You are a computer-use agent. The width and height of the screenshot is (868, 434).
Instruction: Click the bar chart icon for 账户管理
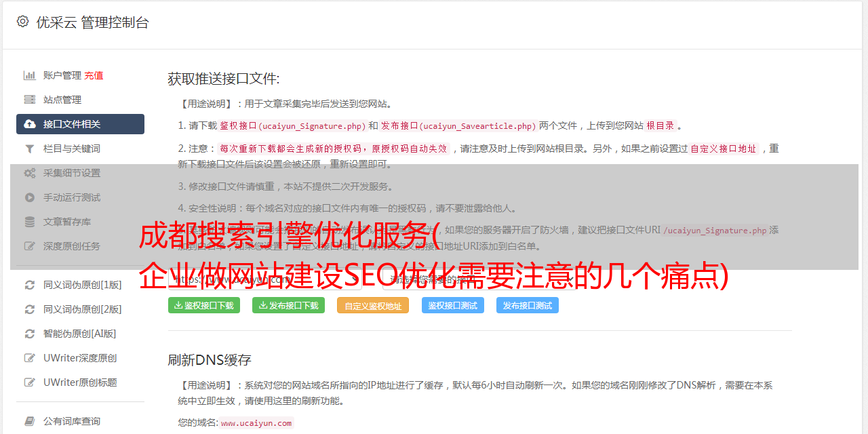point(30,75)
